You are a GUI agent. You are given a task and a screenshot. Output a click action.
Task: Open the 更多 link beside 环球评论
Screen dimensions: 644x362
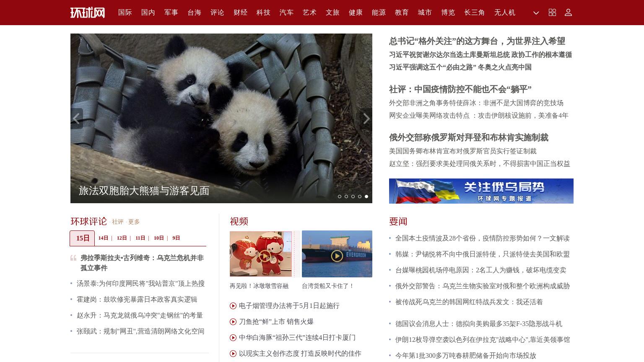point(134,222)
